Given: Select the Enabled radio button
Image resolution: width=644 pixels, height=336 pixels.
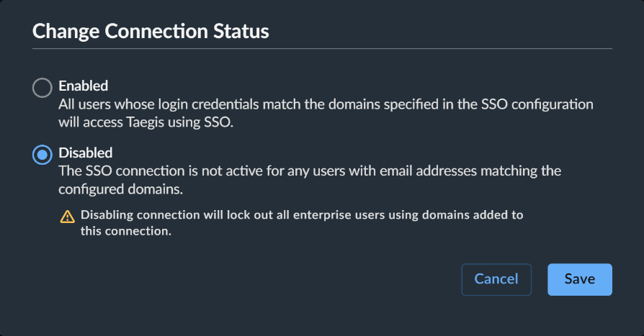Looking at the screenshot, I should pyautogui.click(x=43, y=88).
